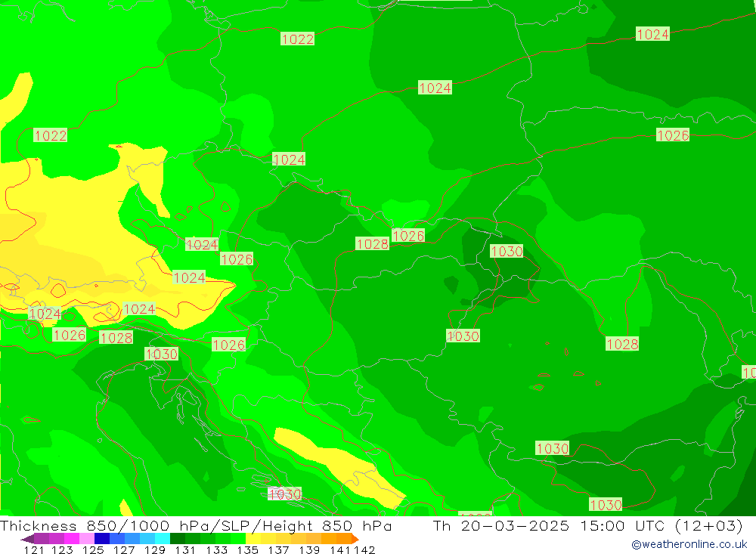Screen dimensions: 756x554
Task: Click the '121' legend value
Action: (34, 549)
